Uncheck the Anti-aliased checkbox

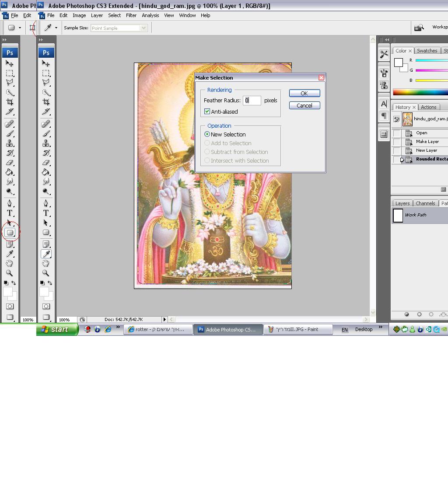(x=207, y=112)
